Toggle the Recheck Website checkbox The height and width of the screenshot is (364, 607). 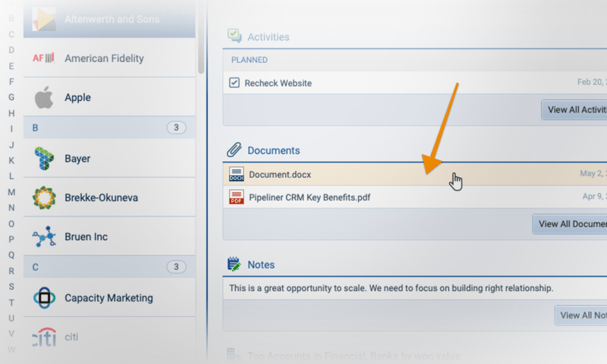(x=234, y=83)
